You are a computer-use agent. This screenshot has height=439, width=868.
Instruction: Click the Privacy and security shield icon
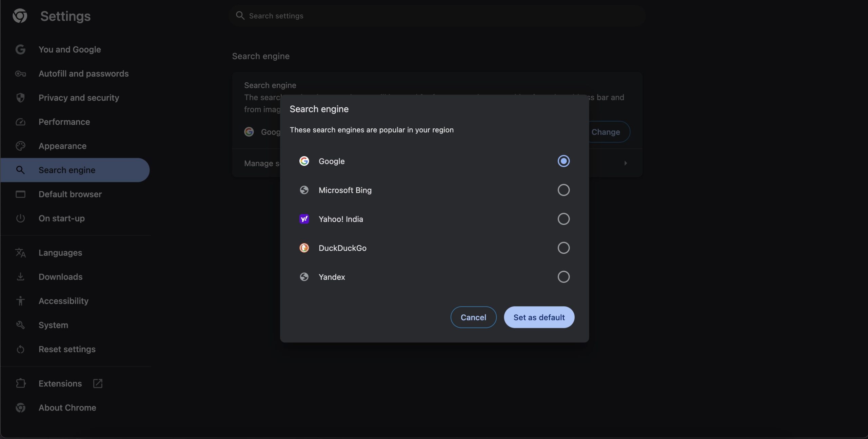[x=20, y=98]
